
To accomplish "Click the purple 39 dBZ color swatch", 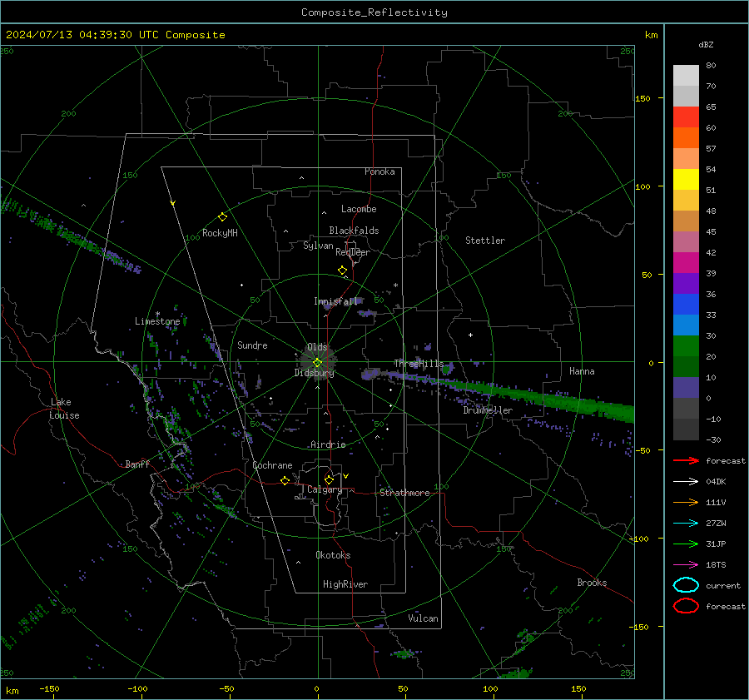I will pos(686,283).
